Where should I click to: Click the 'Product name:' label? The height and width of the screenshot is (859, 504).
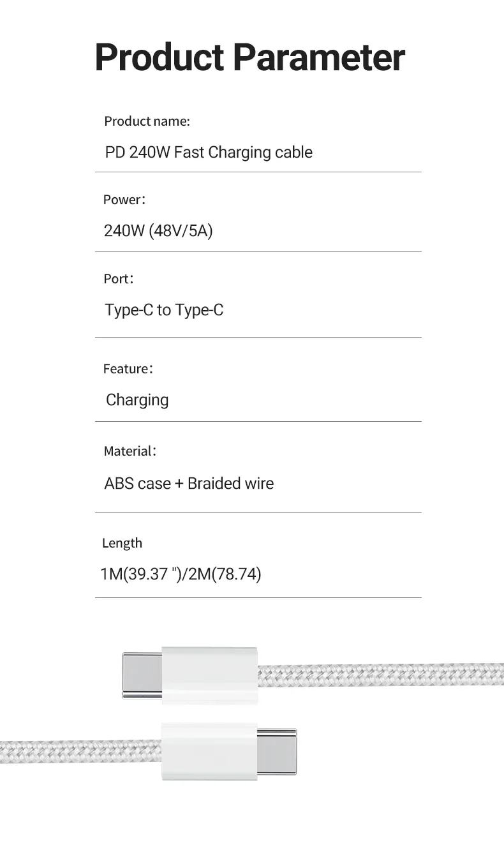147,121
